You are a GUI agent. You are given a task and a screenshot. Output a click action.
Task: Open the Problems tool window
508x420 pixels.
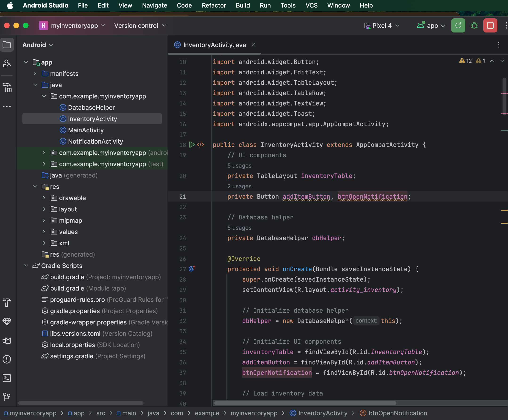click(x=7, y=359)
